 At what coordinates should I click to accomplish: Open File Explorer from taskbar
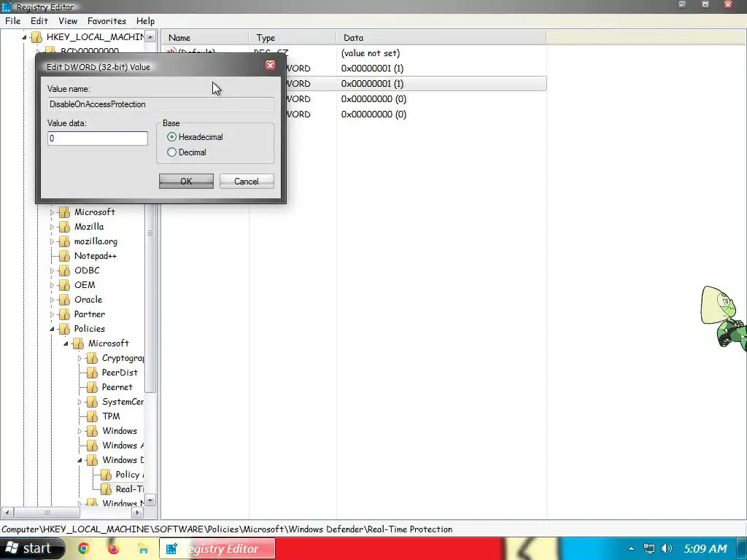coord(142,548)
